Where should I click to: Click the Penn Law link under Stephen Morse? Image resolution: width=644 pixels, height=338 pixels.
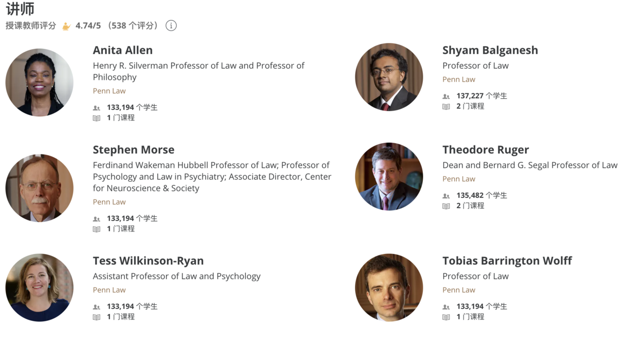(109, 202)
